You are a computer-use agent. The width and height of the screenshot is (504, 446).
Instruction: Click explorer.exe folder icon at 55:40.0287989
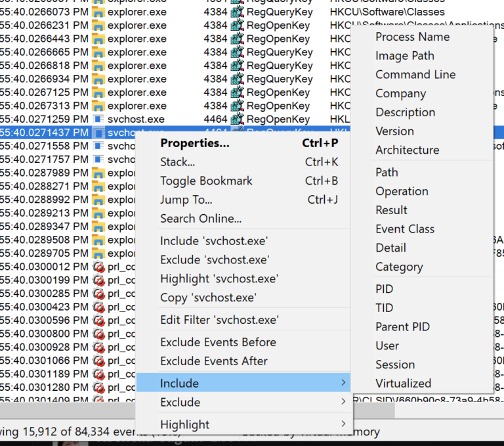pyautogui.click(x=98, y=173)
